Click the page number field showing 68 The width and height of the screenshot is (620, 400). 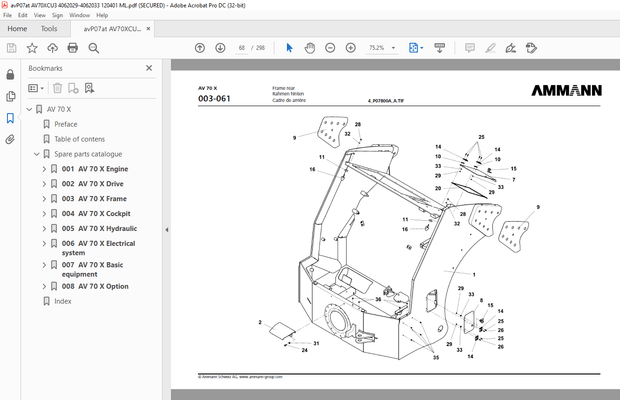coord(242,48)
